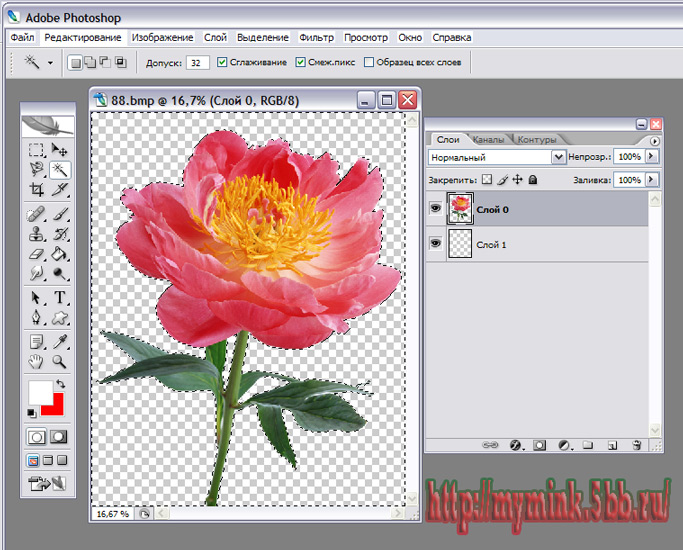Choose New selection mode button

coord(75,63)
